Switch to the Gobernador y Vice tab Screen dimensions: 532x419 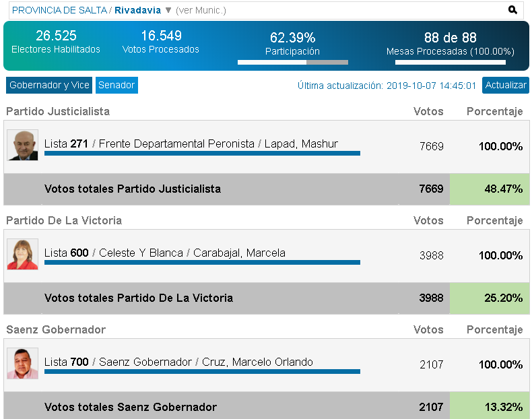pos(49,86)
